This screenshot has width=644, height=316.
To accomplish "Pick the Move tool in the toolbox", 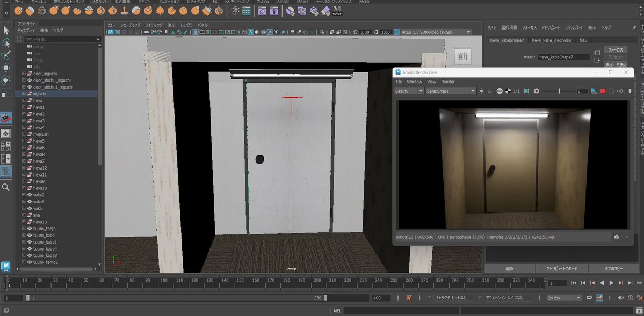I will (6, 67).
